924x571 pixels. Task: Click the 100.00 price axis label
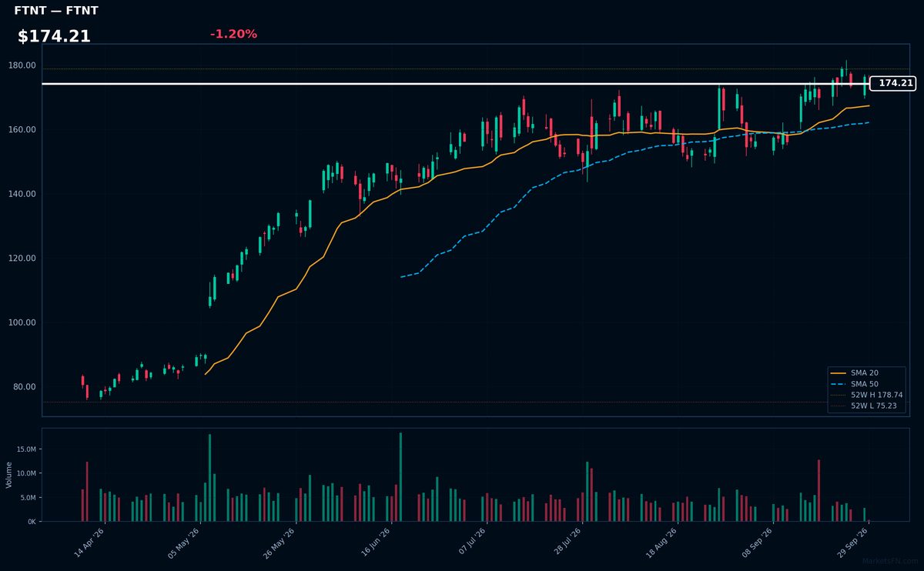pos(23,322)
